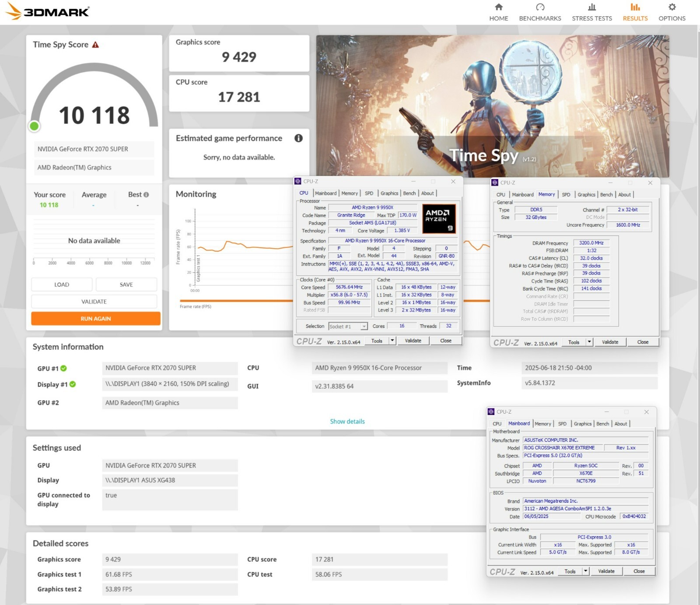Viewport: 700px width, 605px height.
Task: Click the SAVE button
Action: coord(126,285)
